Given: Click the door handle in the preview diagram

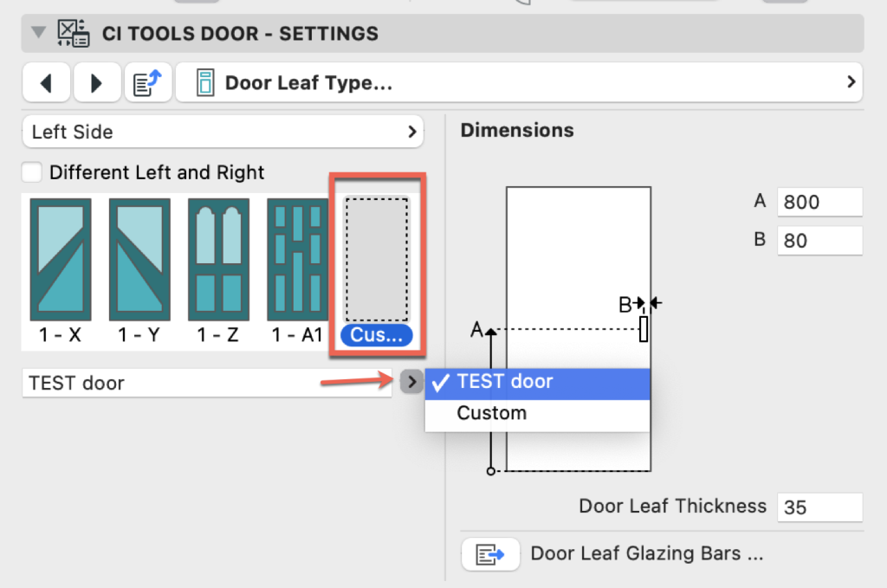Looking at the screenshot, I should (x=644, y=329).
